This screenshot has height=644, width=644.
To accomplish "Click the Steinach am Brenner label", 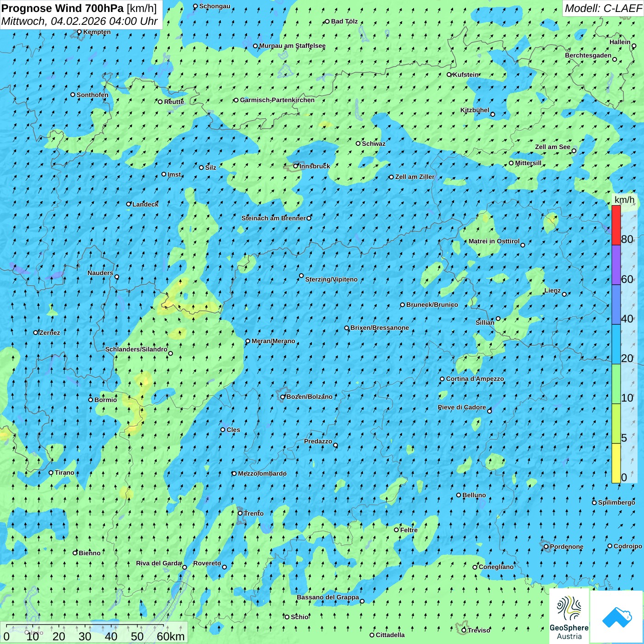I will pos(273,218).
